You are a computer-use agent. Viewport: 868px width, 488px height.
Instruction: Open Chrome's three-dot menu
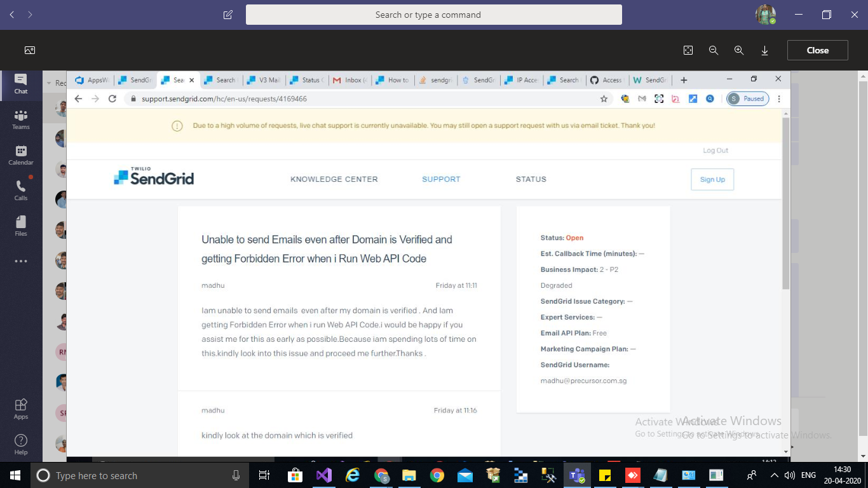(779, 98)
